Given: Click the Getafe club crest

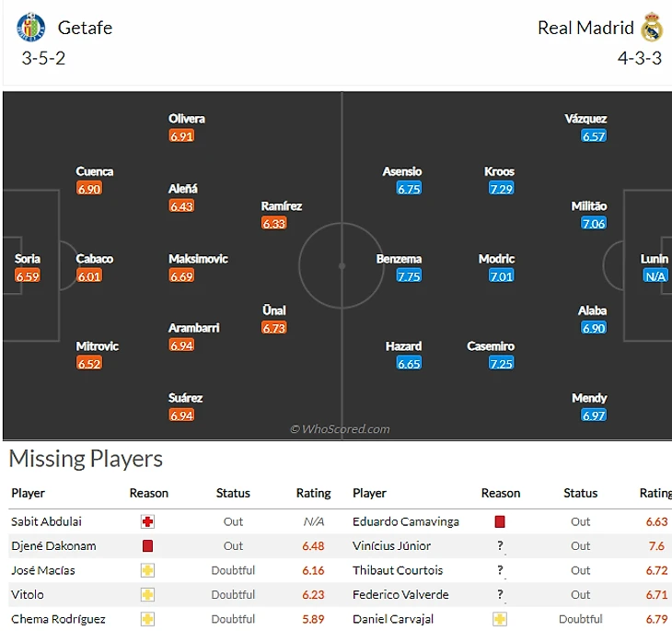Looking at the screenshot, I should (x=30, y=27).
